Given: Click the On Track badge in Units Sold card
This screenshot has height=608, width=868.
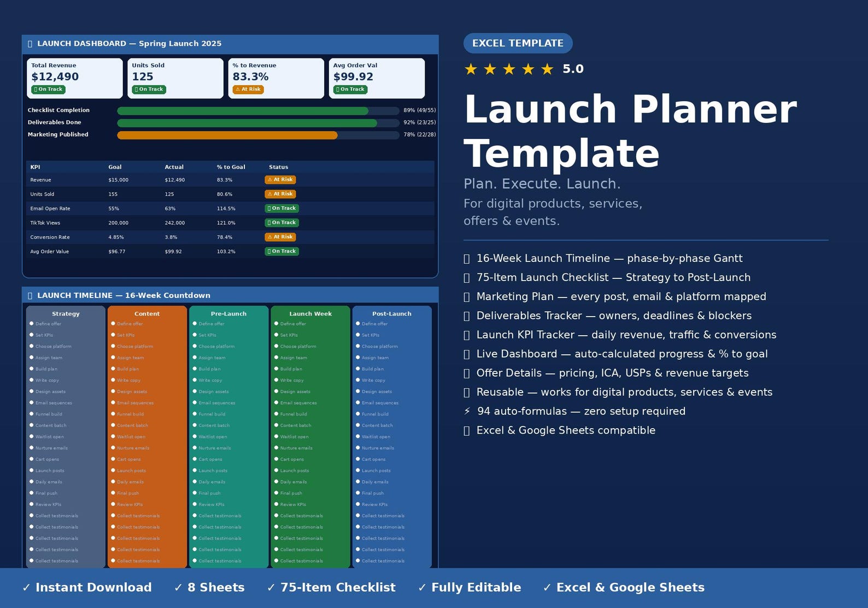Looking at the screenshot, I should pyautogui.click(x=149, y=89).
